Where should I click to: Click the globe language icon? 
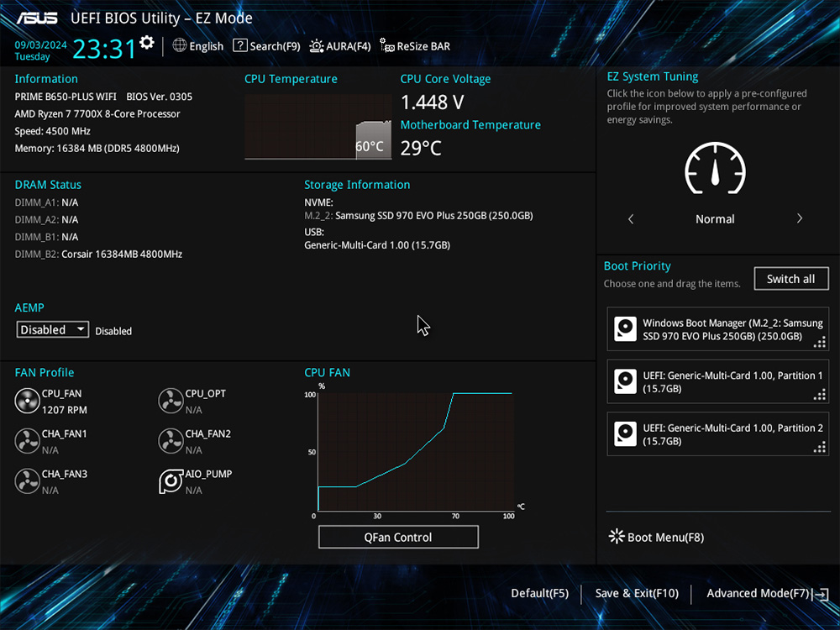click(x=180, y=45)
